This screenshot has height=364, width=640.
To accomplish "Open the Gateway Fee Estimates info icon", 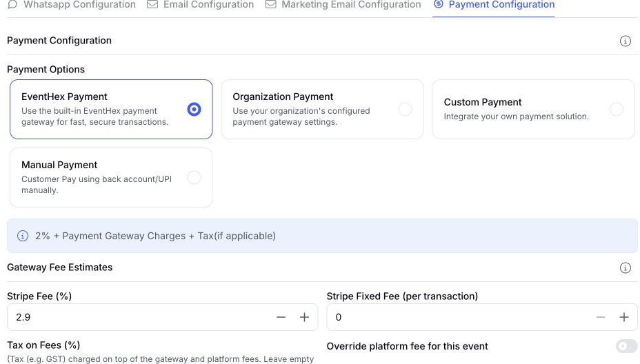I will pos(626,267).
